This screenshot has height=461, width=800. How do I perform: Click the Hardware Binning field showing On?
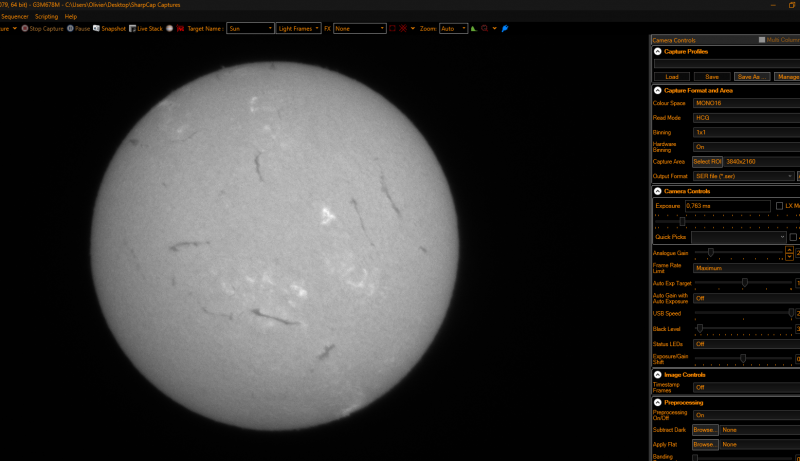click(x=746, y=147)
